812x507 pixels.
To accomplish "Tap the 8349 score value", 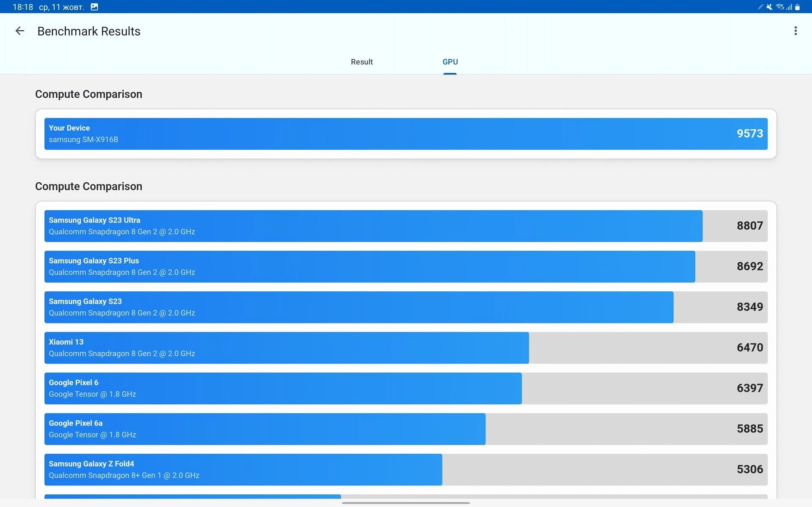I will (749, 307).
